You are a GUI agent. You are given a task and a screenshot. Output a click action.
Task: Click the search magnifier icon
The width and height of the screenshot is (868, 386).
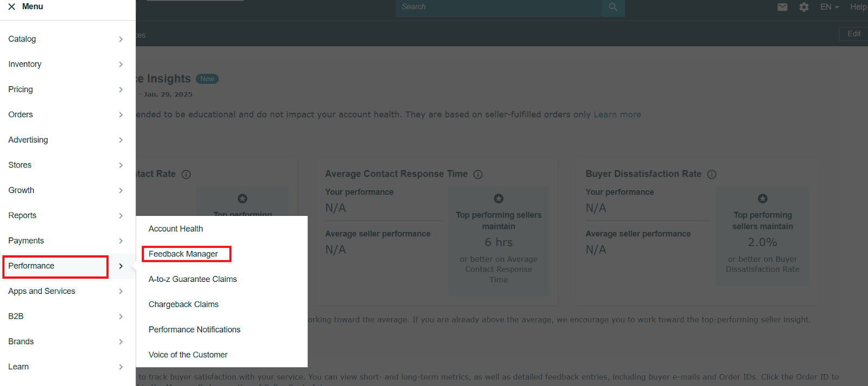click(x=613, y=7)
